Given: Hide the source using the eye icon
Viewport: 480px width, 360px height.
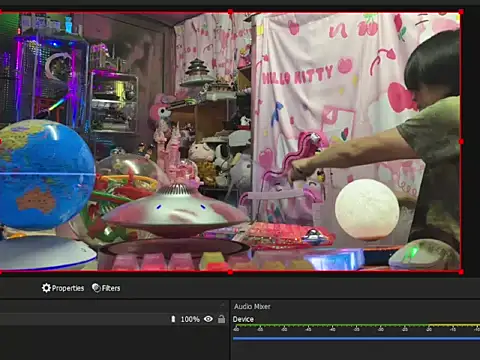Looking at the screenshot, I should click(208, 319).
